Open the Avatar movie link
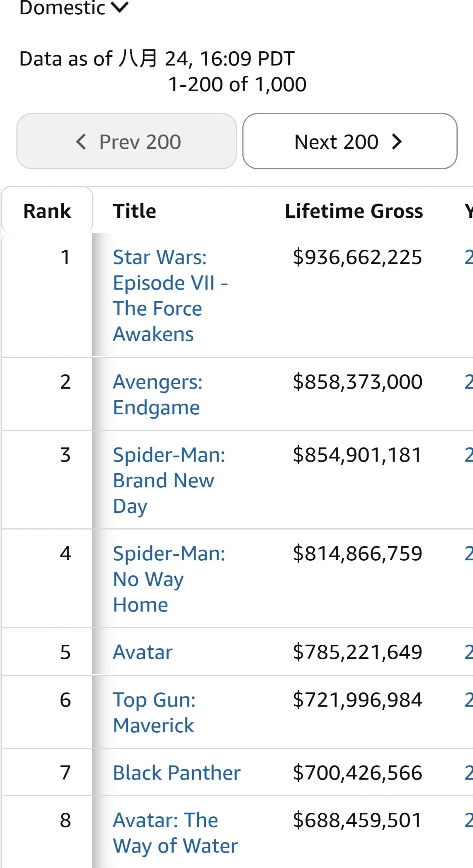Screen dimensions: 473x868 143,652
